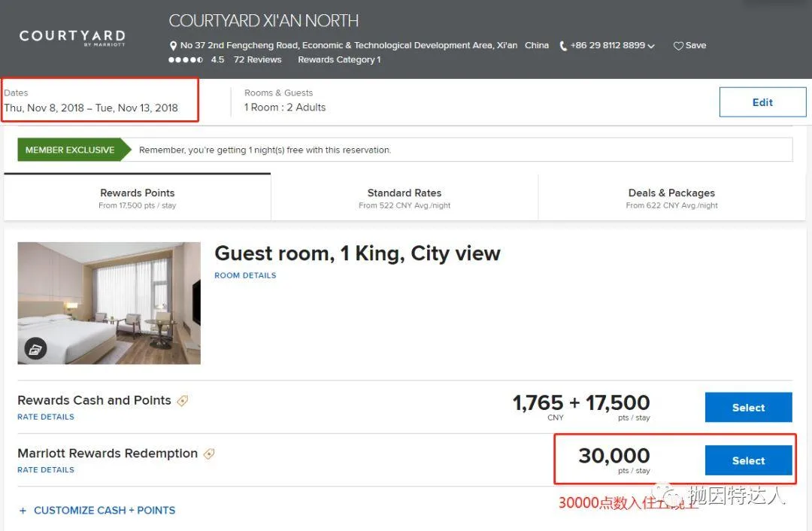Open the Room Details link

click(x=245, y=275)
